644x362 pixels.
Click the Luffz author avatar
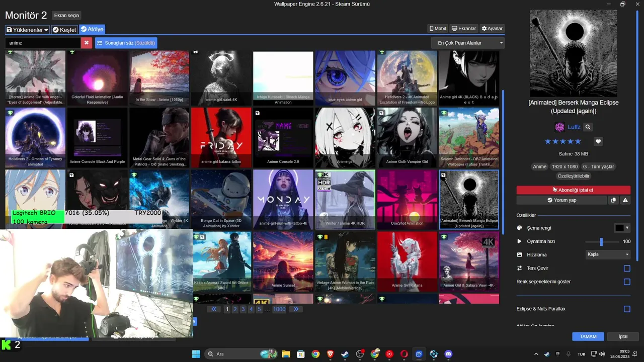coord(559,127)
